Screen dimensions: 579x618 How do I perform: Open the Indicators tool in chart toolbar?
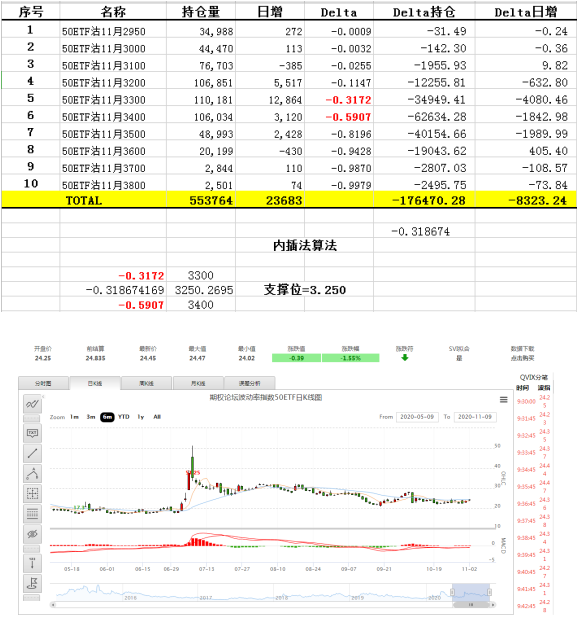[x=32, y=404]
